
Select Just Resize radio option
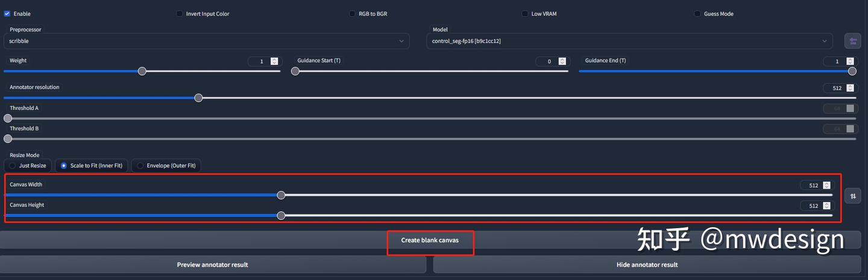click(x=28, y=165)
